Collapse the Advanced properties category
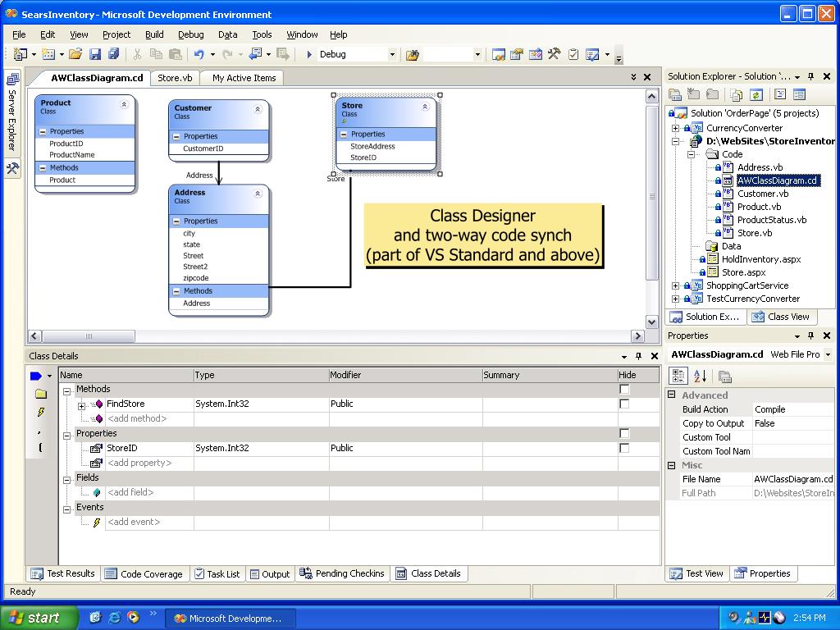Viewport: 840px width, 630px height. click(x=672, y=395)
